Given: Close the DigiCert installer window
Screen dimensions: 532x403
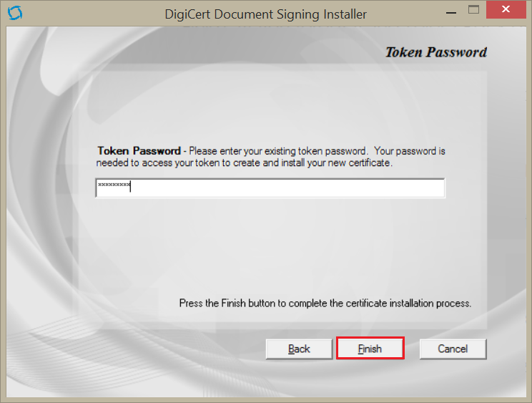Looking at the screenshot, I should pos(506,10).
